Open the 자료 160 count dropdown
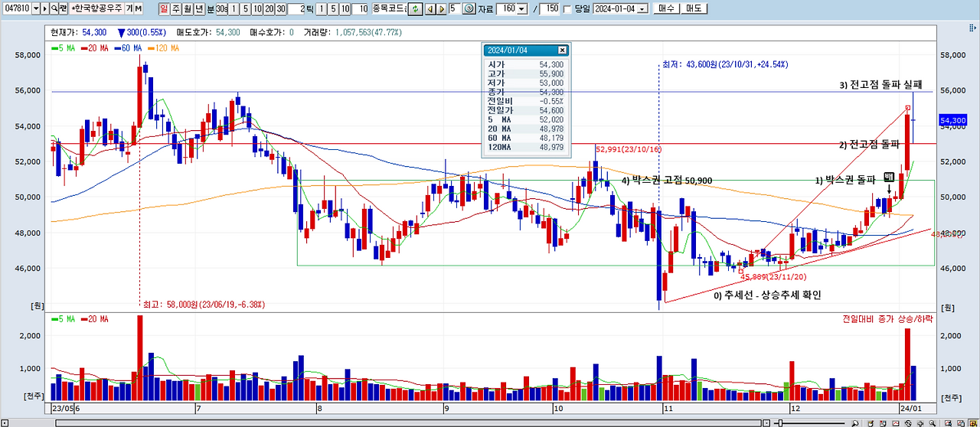 522,9
